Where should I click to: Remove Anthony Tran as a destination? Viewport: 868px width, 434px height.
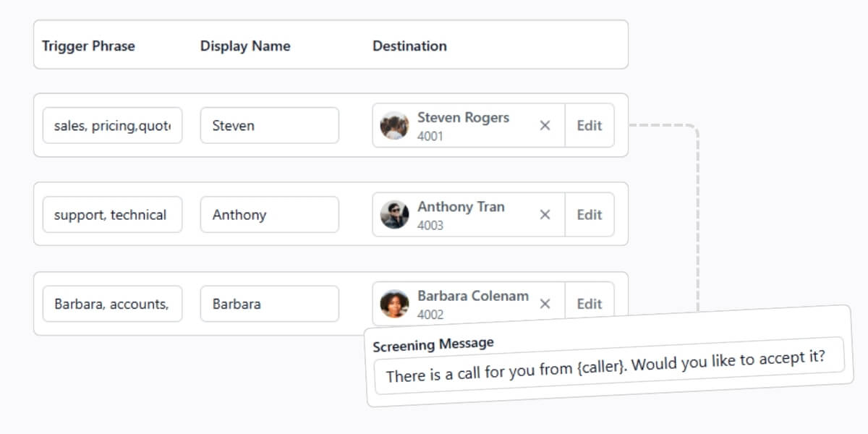[545, 214]
